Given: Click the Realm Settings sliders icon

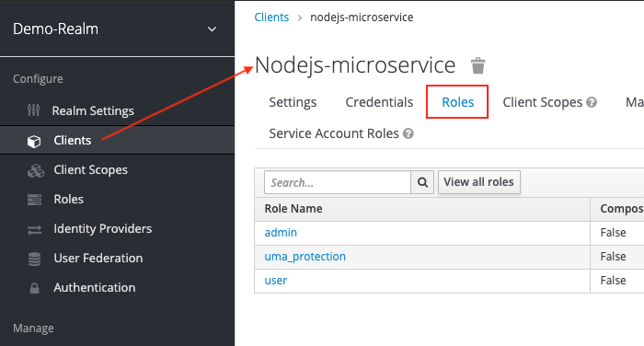Looking at the screenshot, I should [x=34, y=110].
